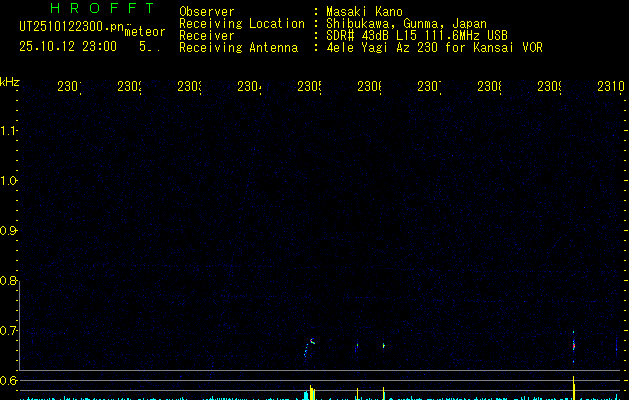Click the 'Receiving Location' field label
This screenshot has height=400, width=629.
(241, 23)
